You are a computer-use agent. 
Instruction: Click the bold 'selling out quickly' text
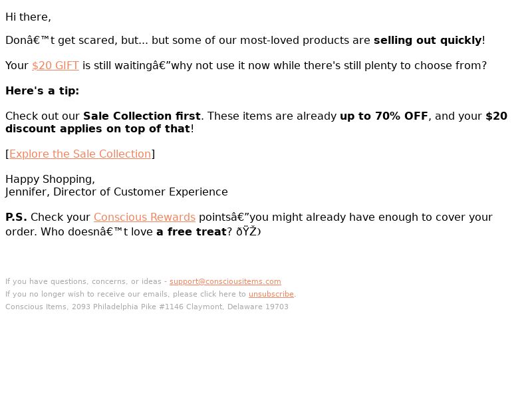coord(428,41)
